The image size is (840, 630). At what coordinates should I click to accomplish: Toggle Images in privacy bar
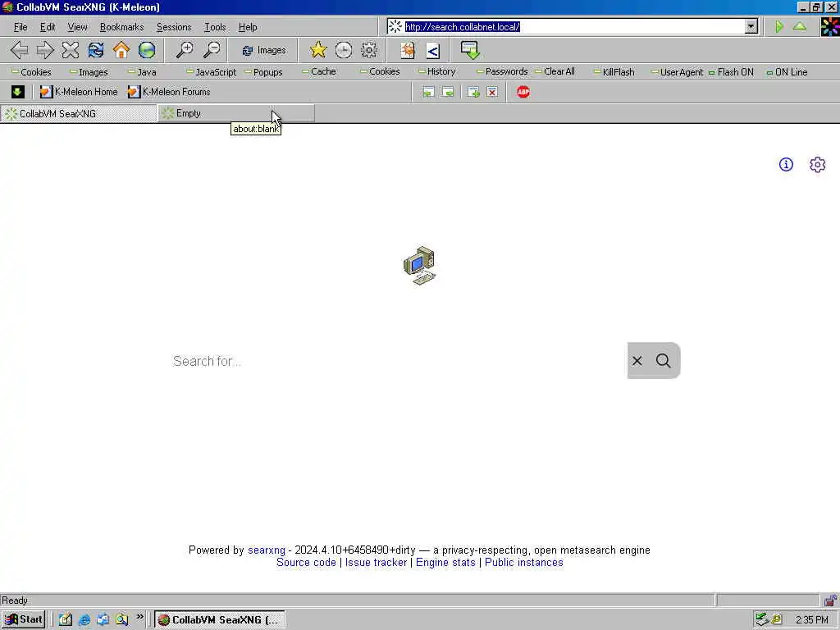tap(89, 72)
